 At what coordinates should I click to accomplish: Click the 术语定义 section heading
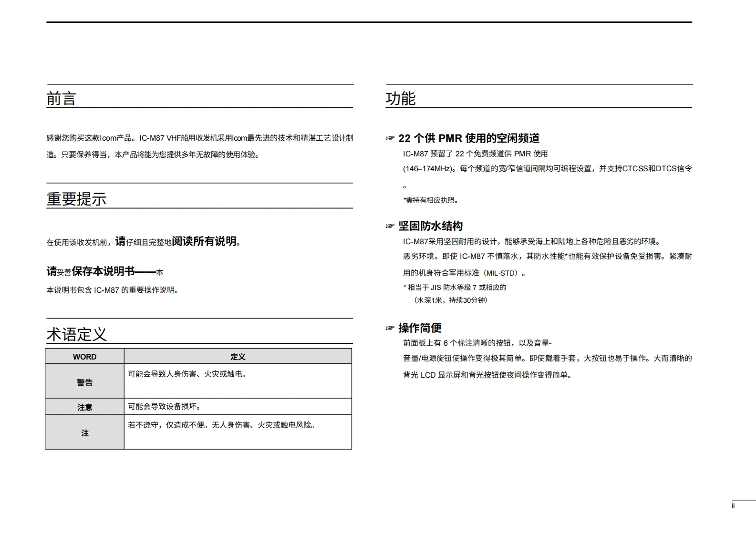pos(76,334)
